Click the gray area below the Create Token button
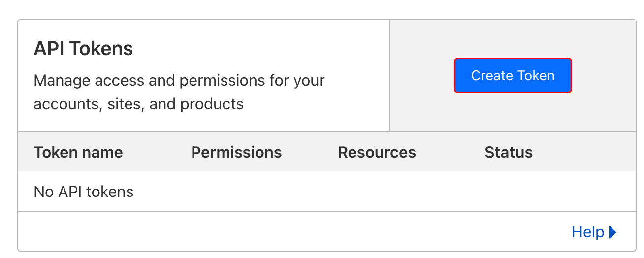This screenshot has height=258, width=644. [x=513, y=112]
